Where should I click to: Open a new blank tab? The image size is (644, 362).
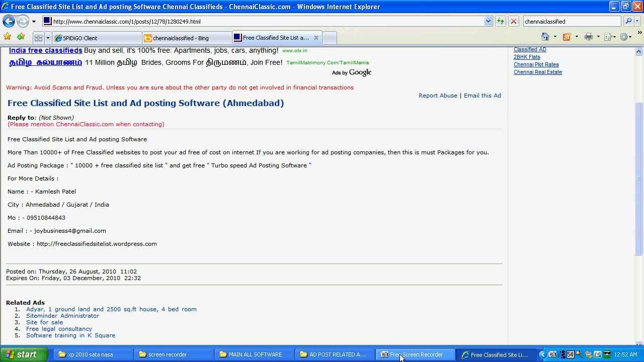coord(329,38)
